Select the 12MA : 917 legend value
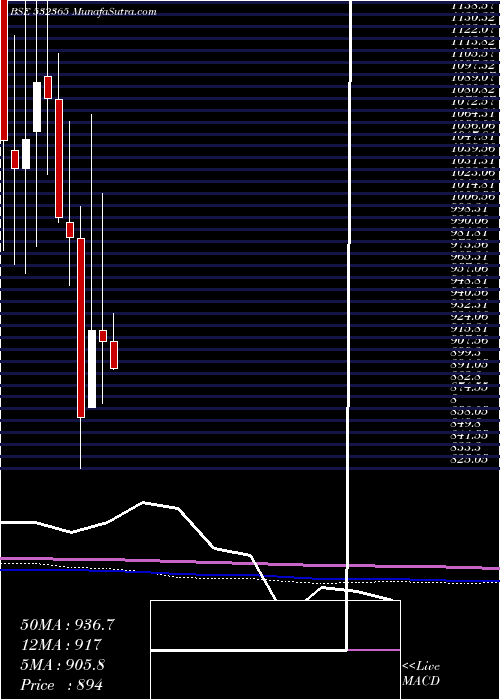This screenshot has height=700, width=500. coord(61,645)
